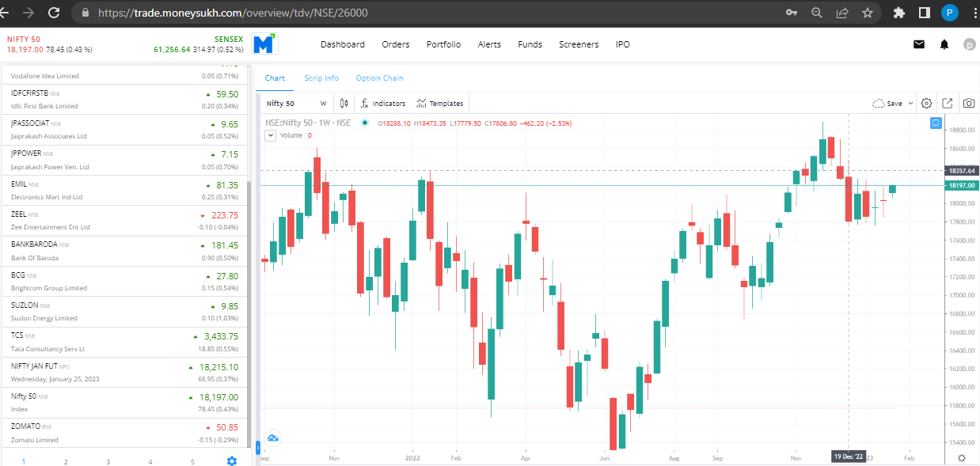Open browser extensions puzzle icon
The image size is (980, 466).
[x=898, y=13]
